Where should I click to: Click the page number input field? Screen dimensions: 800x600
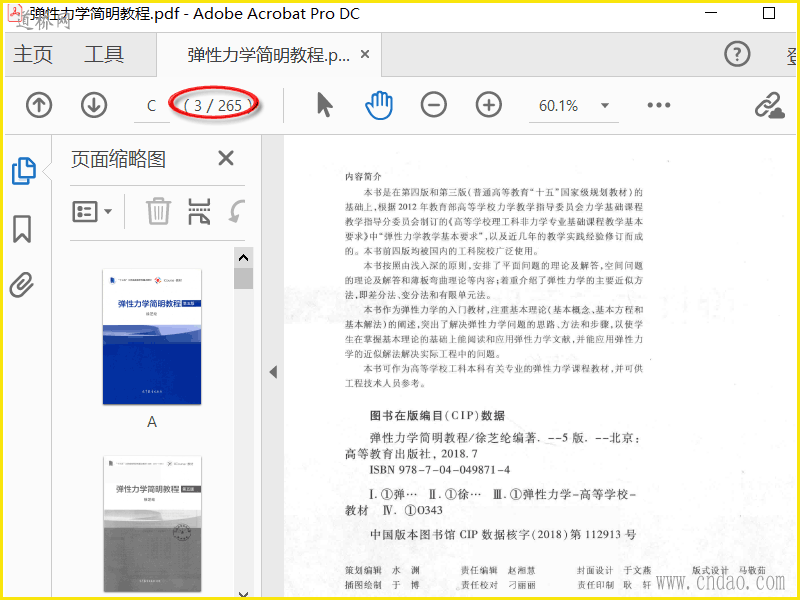tap(152, 106)
